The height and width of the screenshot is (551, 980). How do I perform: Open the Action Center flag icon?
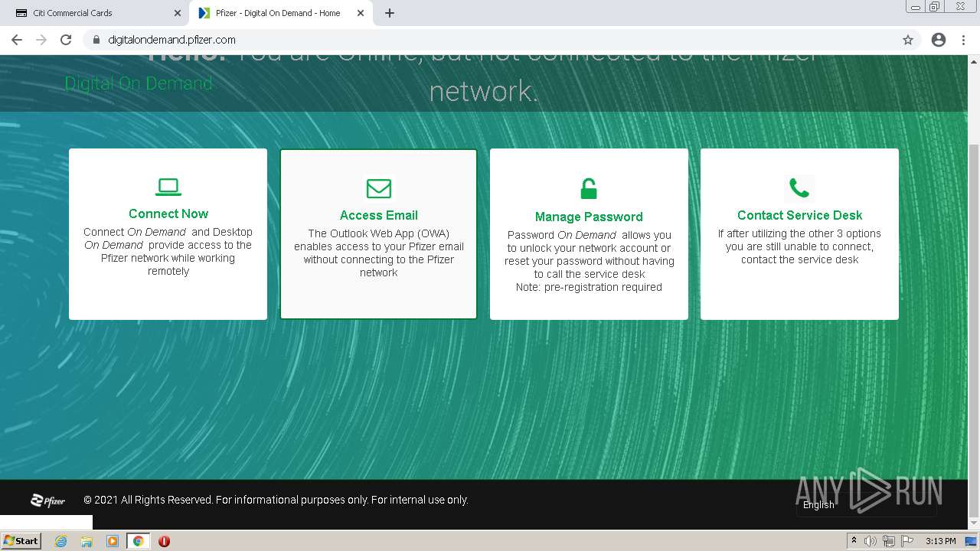coord(907,541)
